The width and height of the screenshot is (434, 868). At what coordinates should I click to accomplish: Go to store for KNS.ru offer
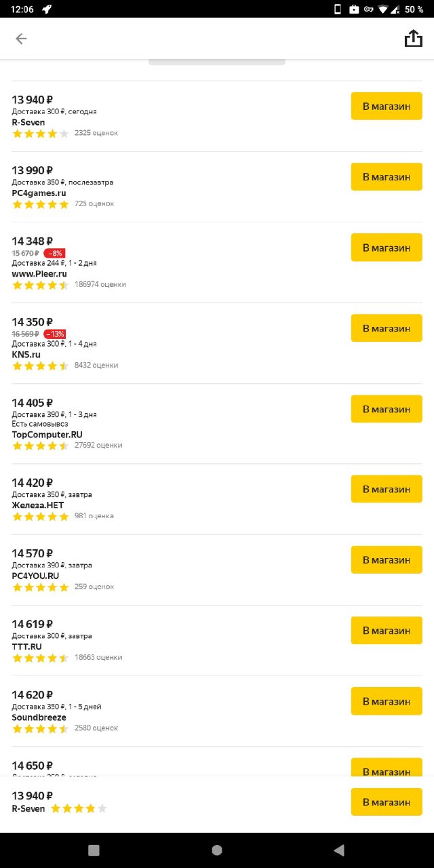[387, 328]
